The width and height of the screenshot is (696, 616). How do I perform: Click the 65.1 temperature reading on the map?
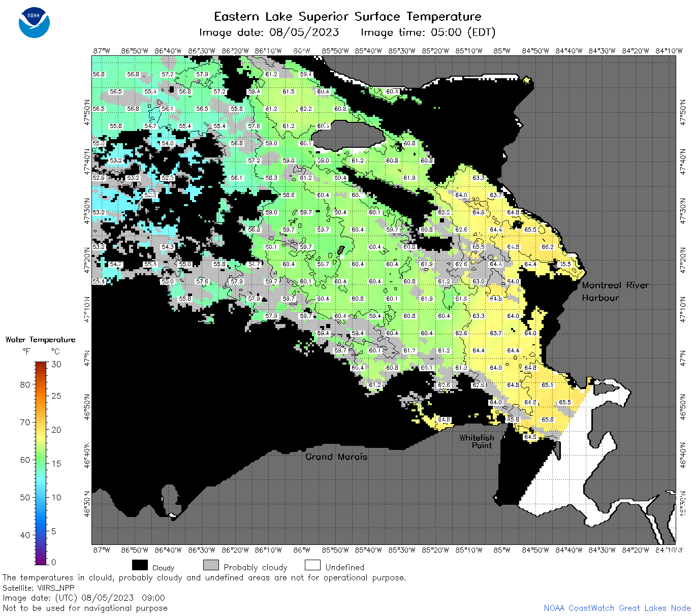[x=548, y=385]
